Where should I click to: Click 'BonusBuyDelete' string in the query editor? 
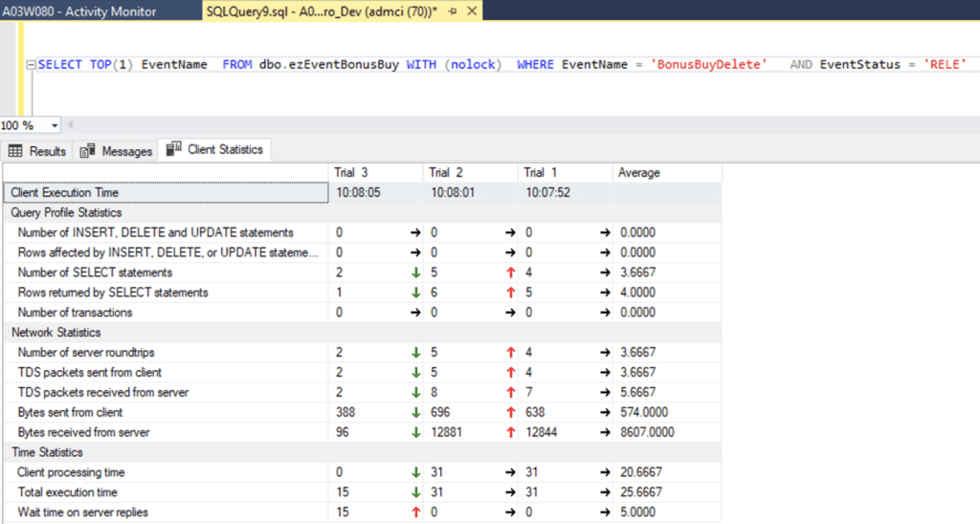[708, 64]
